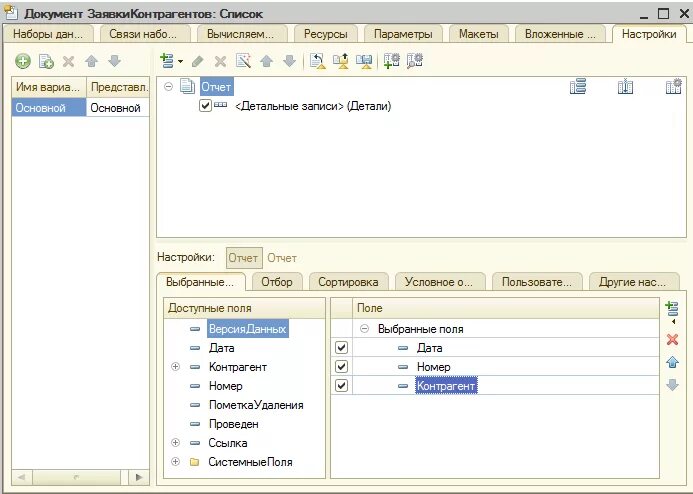Viewport: 693px width, 494px height.
Task: Select the Настройки tab
Action: (x=649, y=34)
